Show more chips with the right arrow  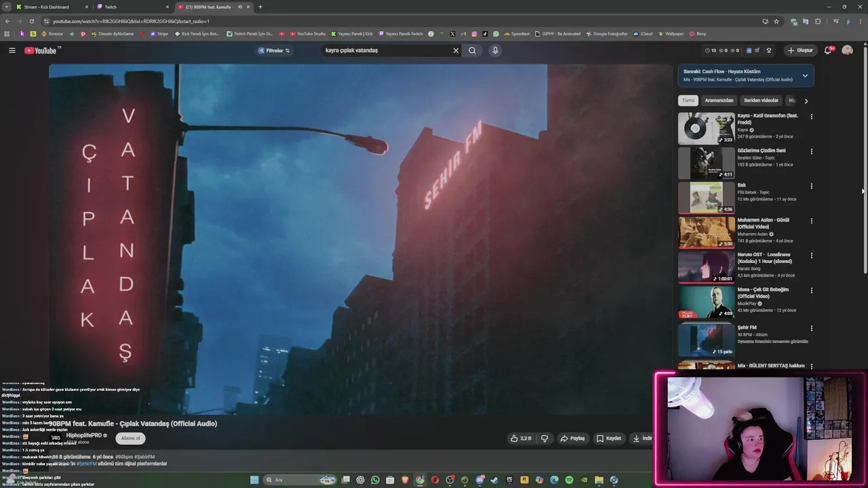pyautogui.click(x=806, y=101)
